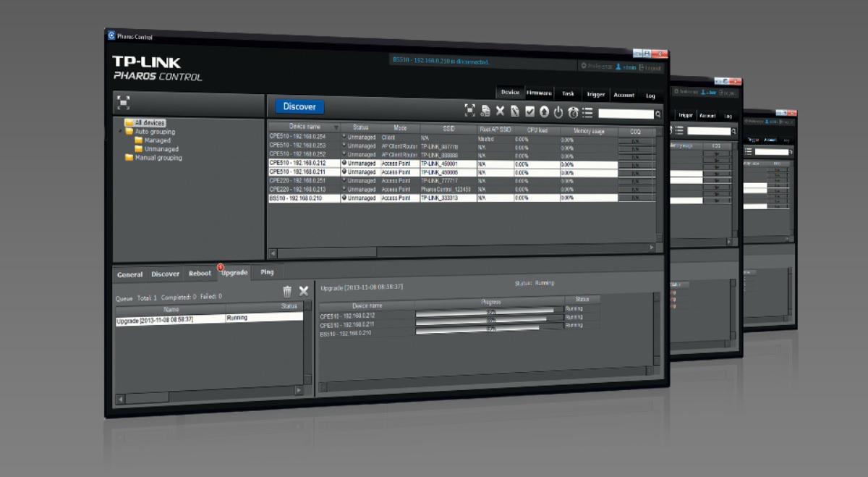Select row CPE510 - 192.168.0.252
This screenshot has width=868, height=477.
click(x=461, y=155)
